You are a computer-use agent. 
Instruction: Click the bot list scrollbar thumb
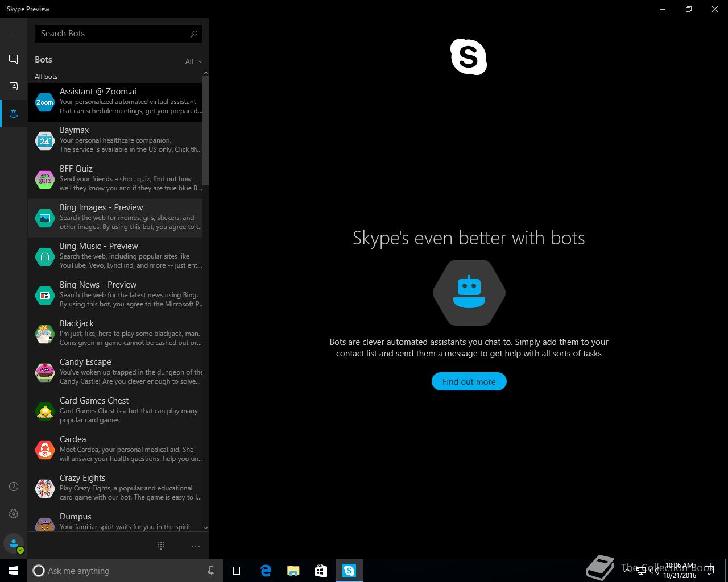(206, 131)
